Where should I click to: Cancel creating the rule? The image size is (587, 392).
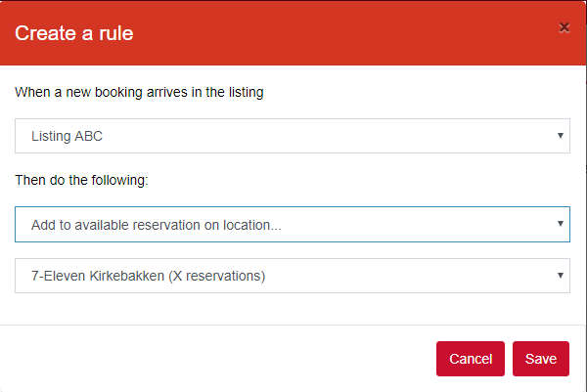click(x=471, y=359)
